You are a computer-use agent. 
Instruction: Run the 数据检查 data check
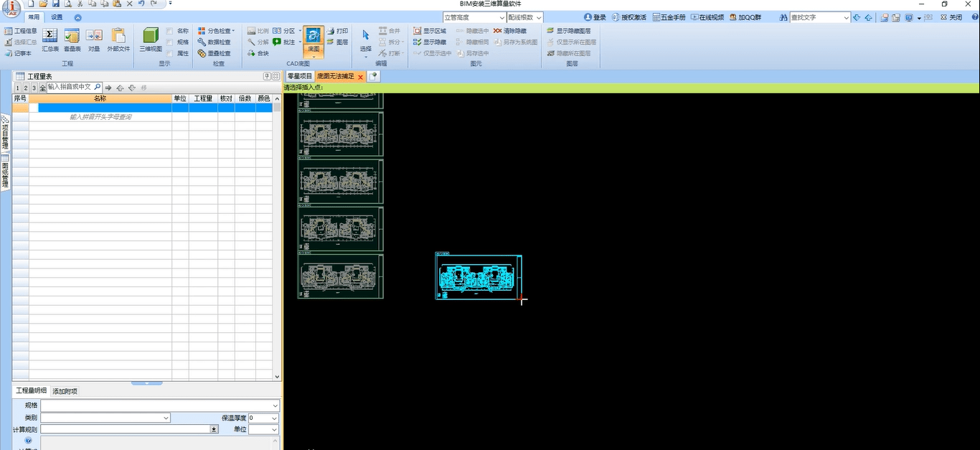(x=215, y=42)
